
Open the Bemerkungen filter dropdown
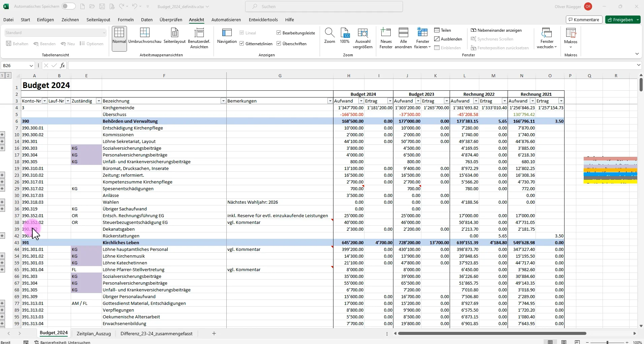click(330, 101)
